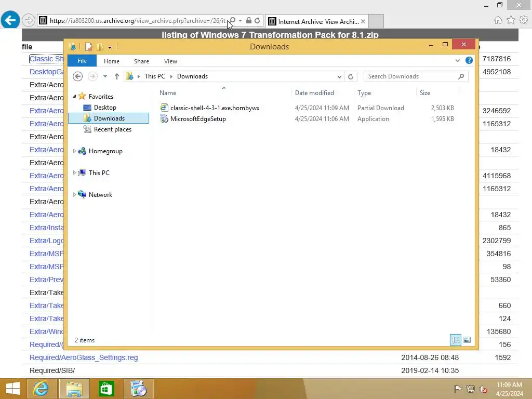Click New folder icon in Explorer title bar

[x=100, y=47]
